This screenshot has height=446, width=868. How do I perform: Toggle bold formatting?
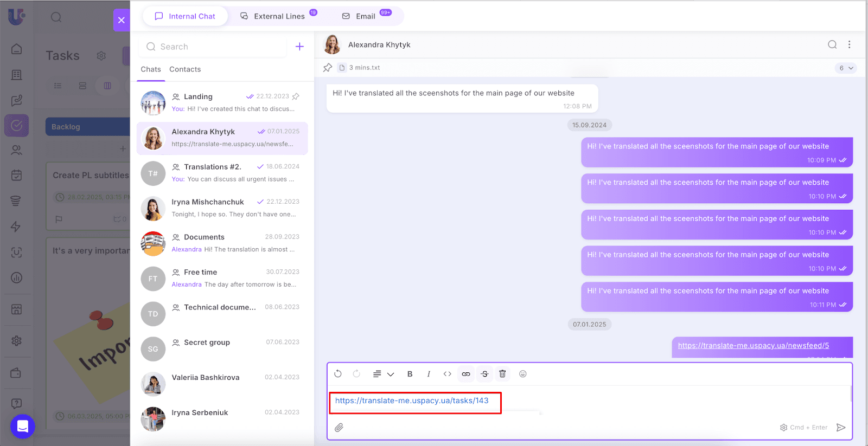click(410, 374)
